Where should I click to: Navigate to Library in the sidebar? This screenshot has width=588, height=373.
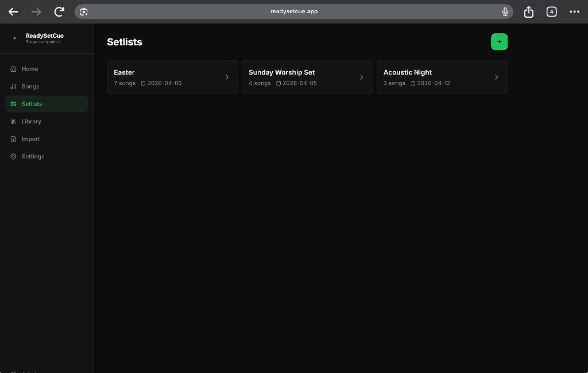pyautogui.click(x=47, y=122)
